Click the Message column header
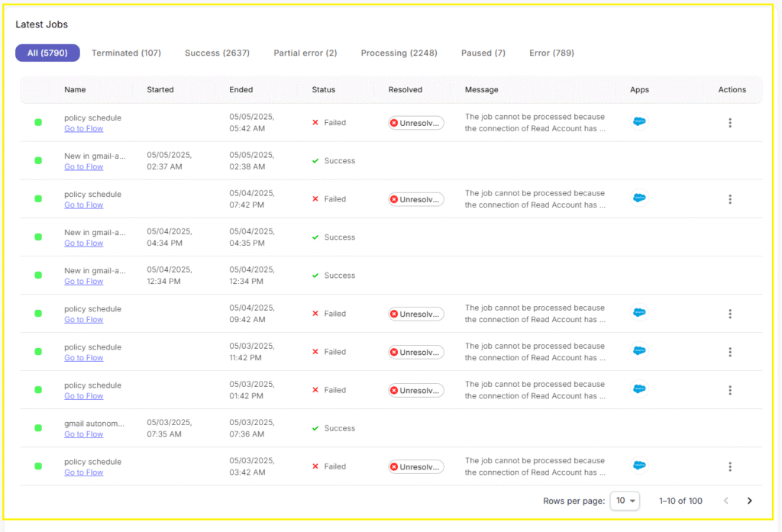 pyautogui.click(x=481, y=90)
